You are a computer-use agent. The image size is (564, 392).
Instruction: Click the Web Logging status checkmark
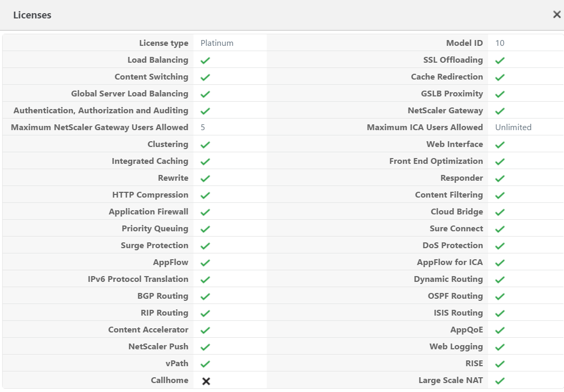pyautogui.click(x=500, y=347)
